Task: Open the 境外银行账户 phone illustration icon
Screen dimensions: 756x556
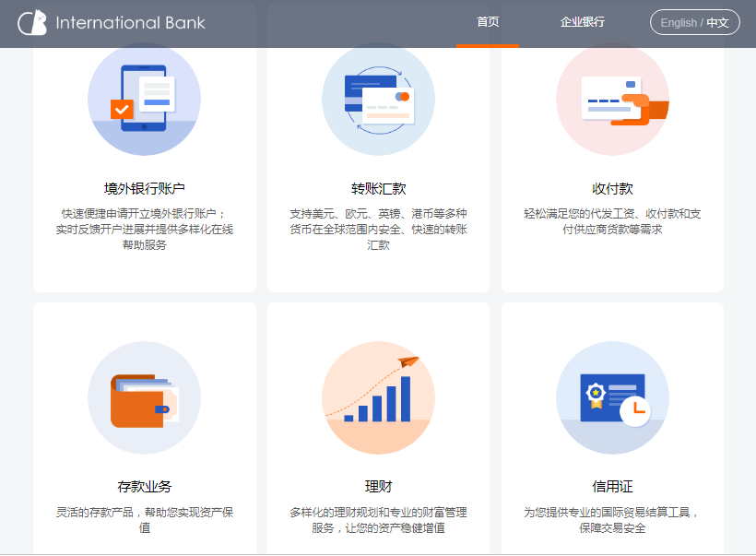Action: (144, 100)
